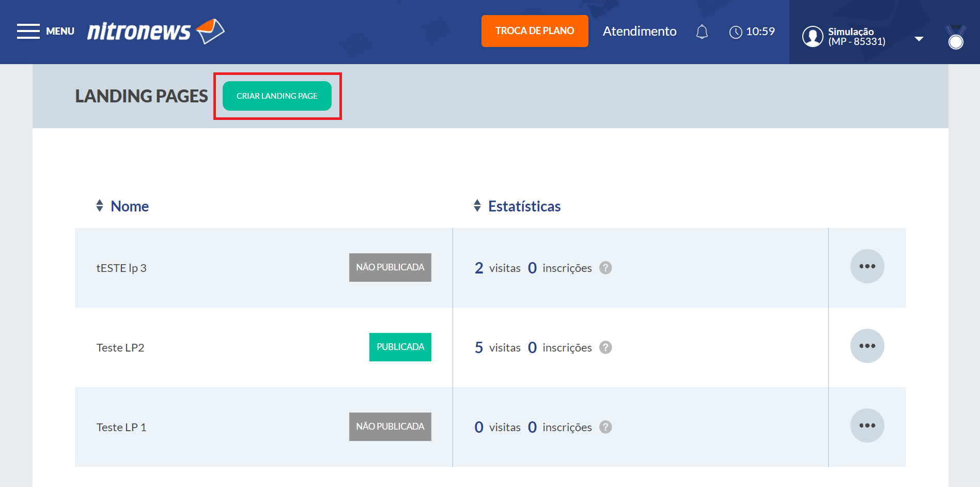
Task: Open options menu for tESTE lp 3
Action: (x=867, y=266)
